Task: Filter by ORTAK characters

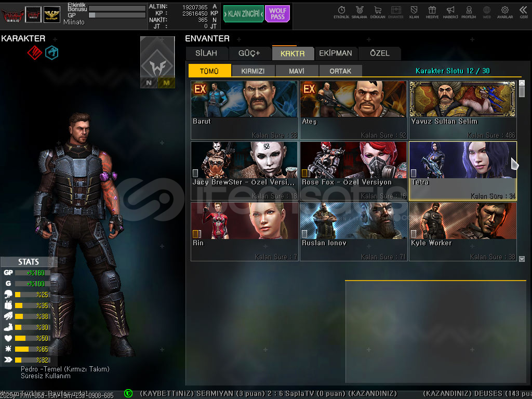Action: (x=340, y=71)
